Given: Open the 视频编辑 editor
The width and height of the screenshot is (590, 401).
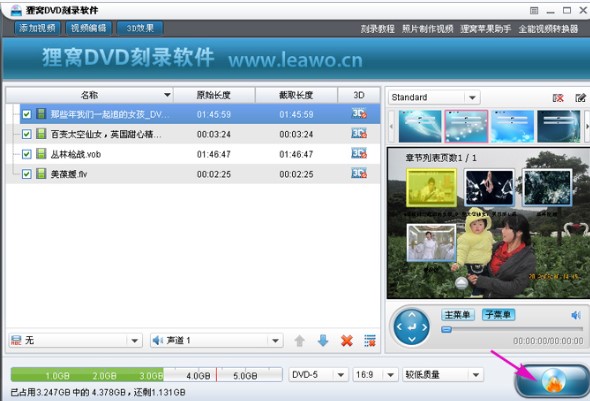Looking at the screenshot, I should [x=89, y=28].
